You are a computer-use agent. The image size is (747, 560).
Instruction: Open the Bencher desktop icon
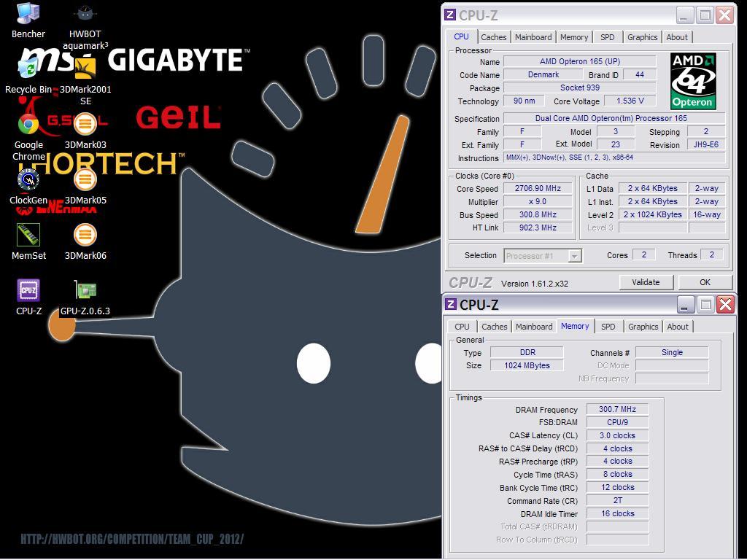click(28, 20)
